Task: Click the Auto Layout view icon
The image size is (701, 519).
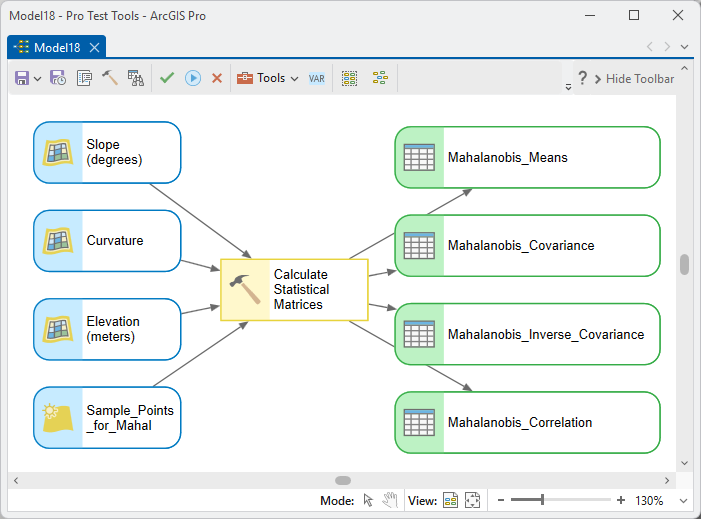Action: tap(450, 500)
